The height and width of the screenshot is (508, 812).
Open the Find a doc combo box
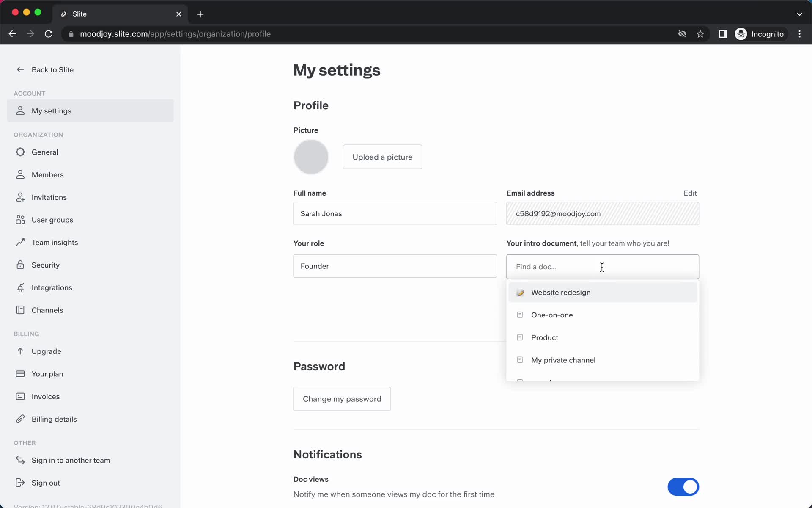coord(602,267)
